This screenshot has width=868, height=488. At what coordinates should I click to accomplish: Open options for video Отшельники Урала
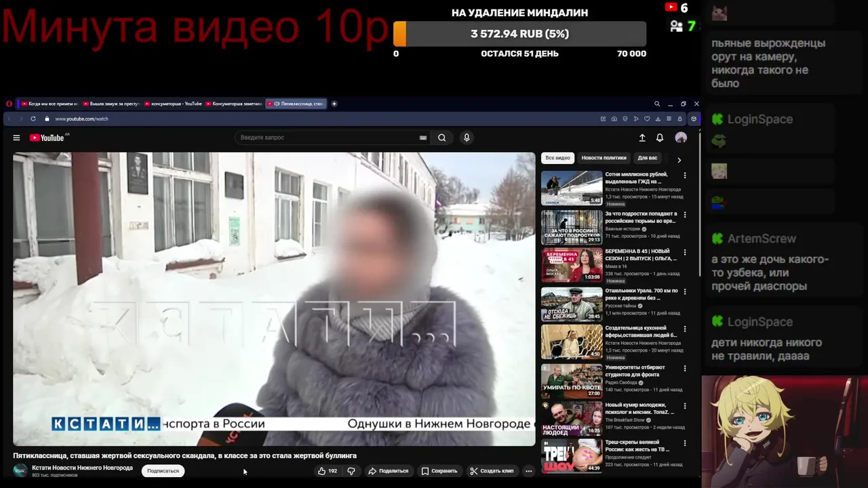684,291
